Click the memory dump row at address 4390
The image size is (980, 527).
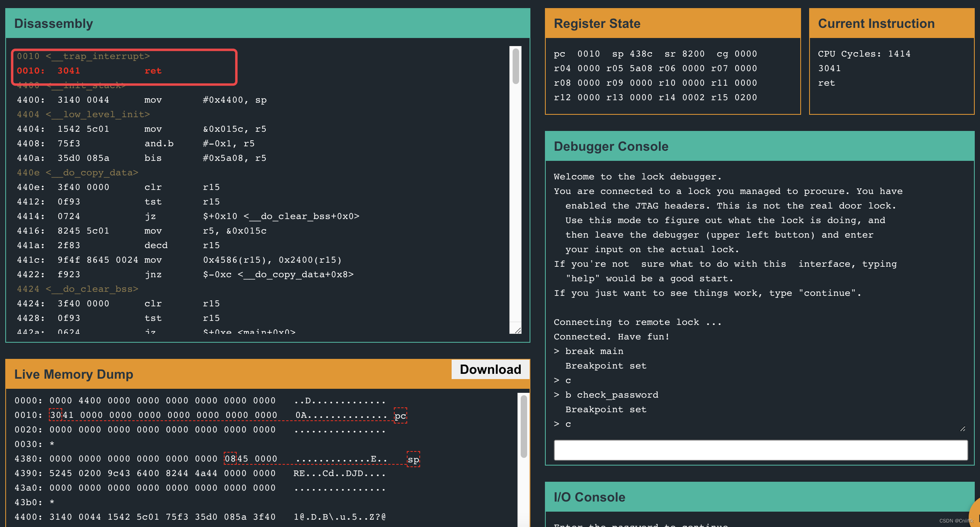tap(200, 473)
